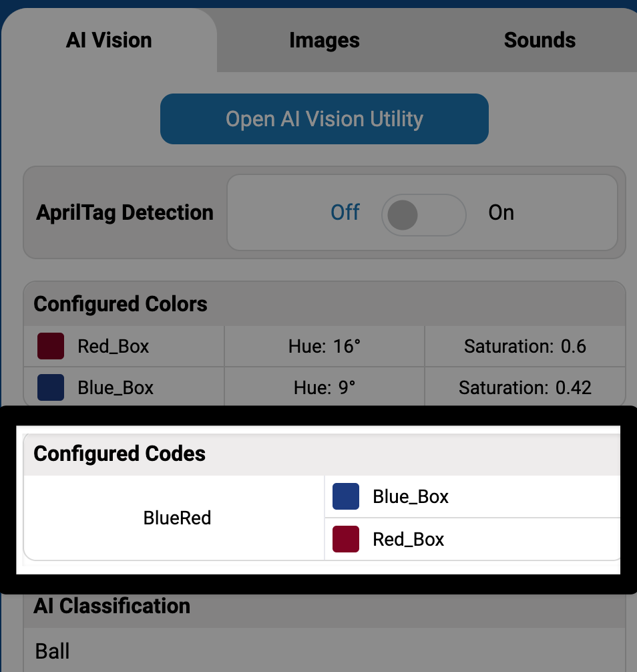The width and height of the screenshot is (637, 672).
Task: Open the Sounds tab
Action: [x=540, y=40]
